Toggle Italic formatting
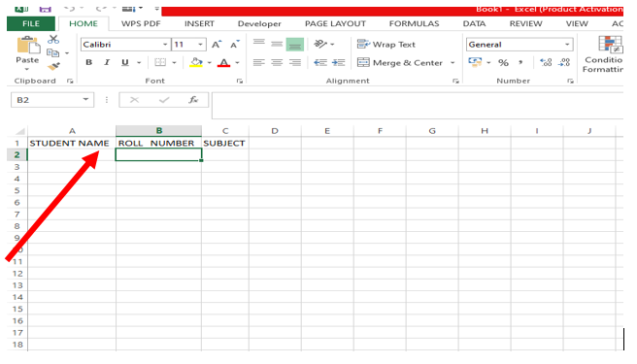The width and height of the screenshot is (637, 364). click(107, 62)
